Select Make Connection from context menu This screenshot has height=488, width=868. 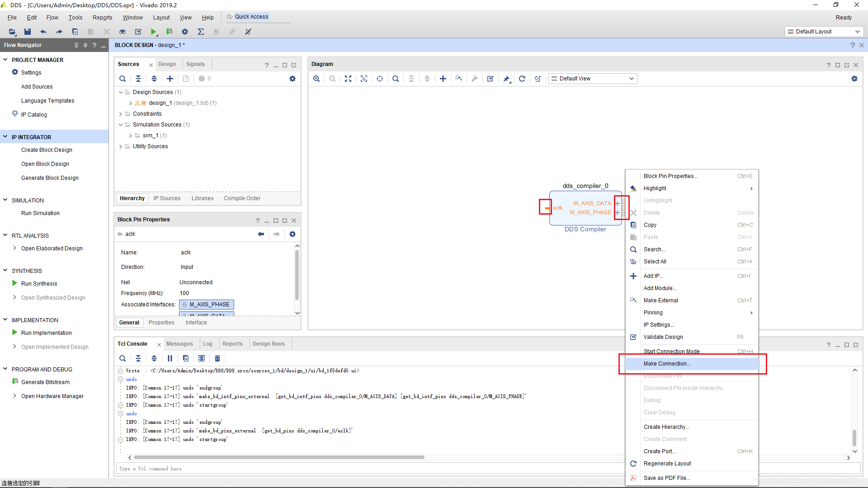point(666,363)
